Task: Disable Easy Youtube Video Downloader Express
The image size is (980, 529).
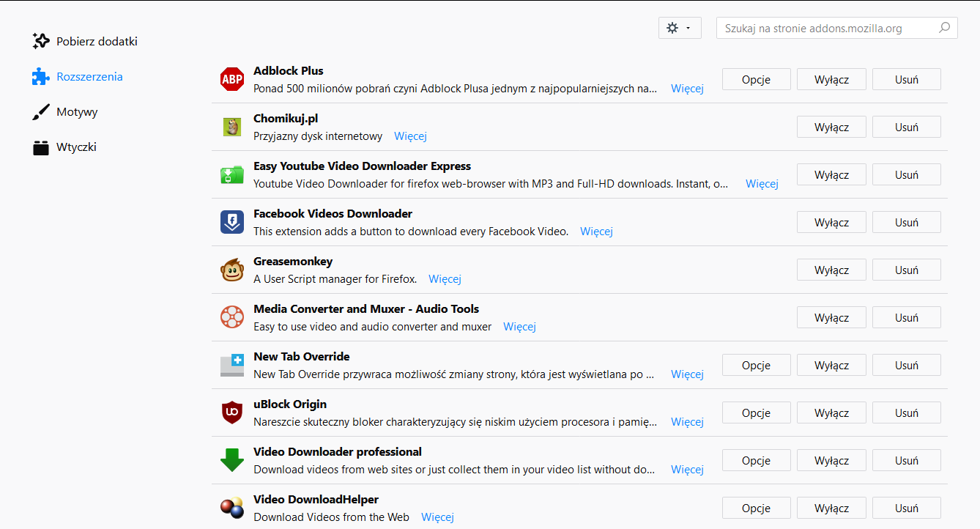Action: [x=831, y=174]
